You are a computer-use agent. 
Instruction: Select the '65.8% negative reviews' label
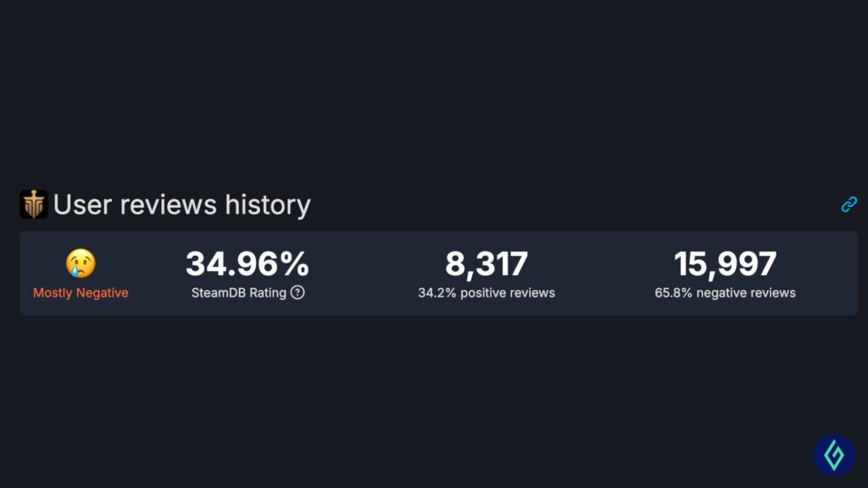726,293
